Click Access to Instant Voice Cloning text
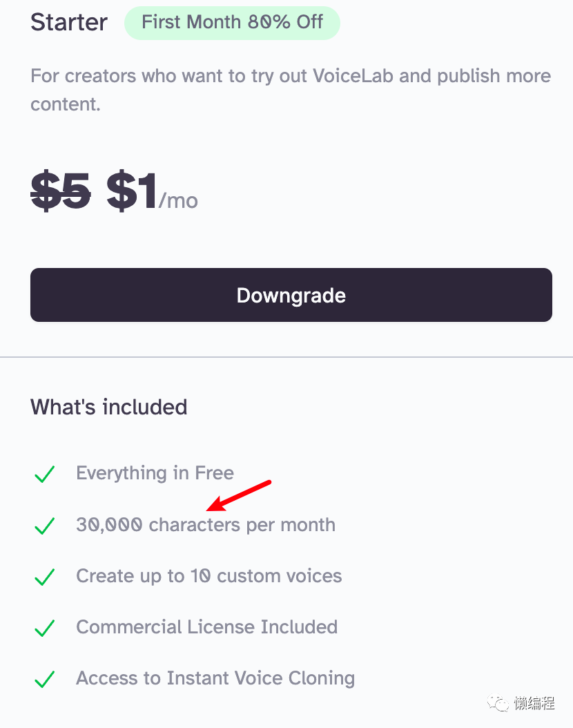This screenshot has width=573, height=728. (215, 678)
